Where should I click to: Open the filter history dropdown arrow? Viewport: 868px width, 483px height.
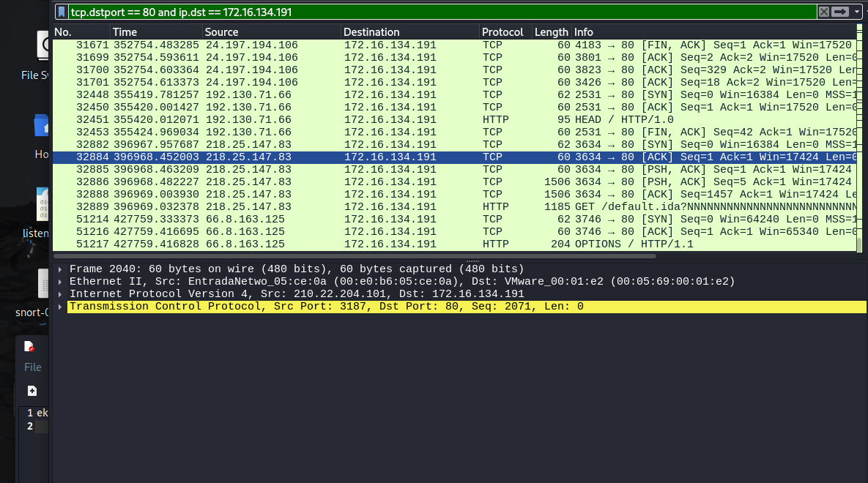(857, 12)
